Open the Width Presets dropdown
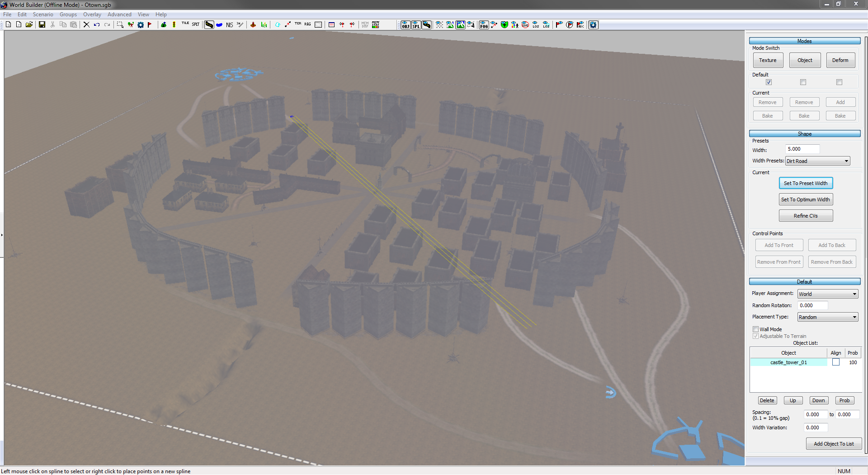 pyautogui.click(x=818, y=161)
